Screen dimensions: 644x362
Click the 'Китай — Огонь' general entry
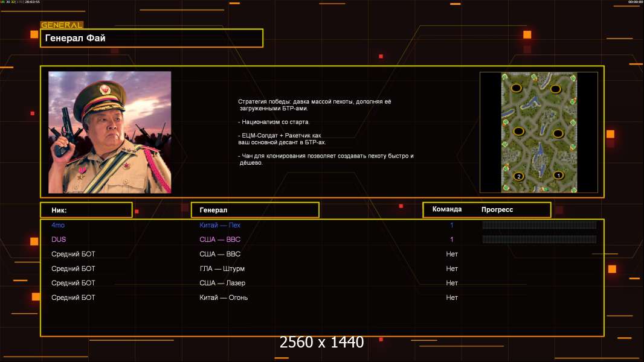click(x=224, y=297)
